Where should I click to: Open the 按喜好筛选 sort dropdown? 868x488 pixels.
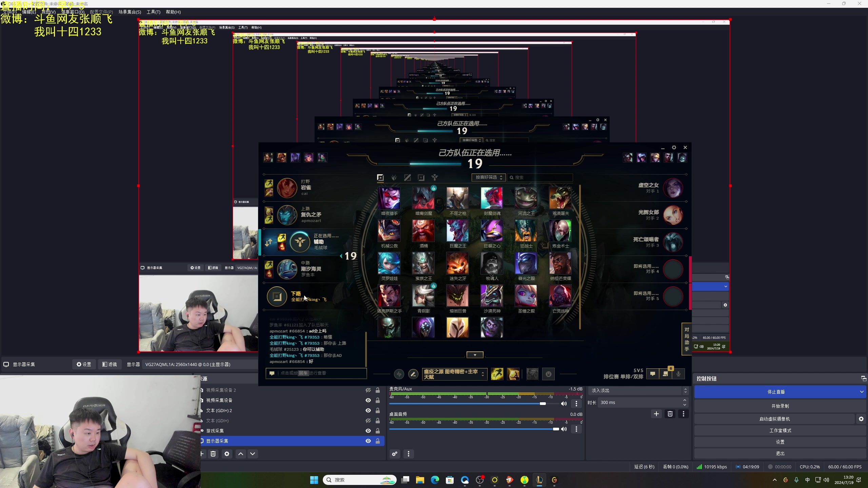click(488, 177)
